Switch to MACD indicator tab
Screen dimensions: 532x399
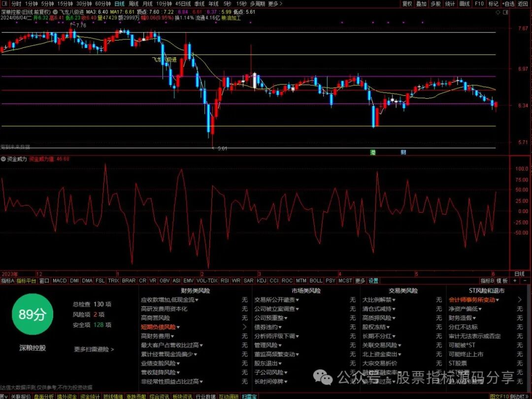[60, 281]
